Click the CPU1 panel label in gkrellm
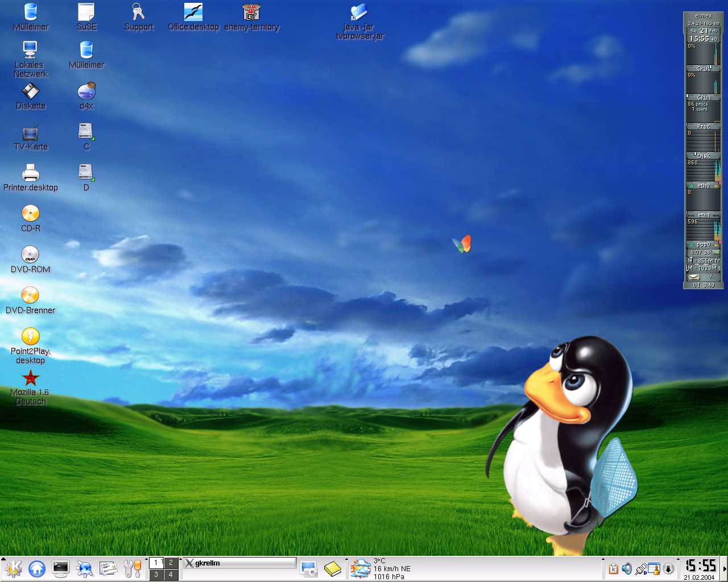Viewport: 728px width, 582px height. pos(704,97)
